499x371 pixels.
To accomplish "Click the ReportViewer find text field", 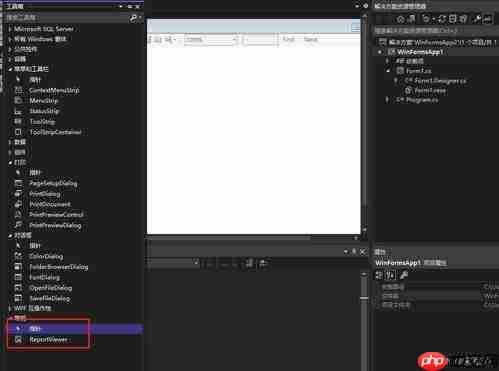I will [260, 40].
